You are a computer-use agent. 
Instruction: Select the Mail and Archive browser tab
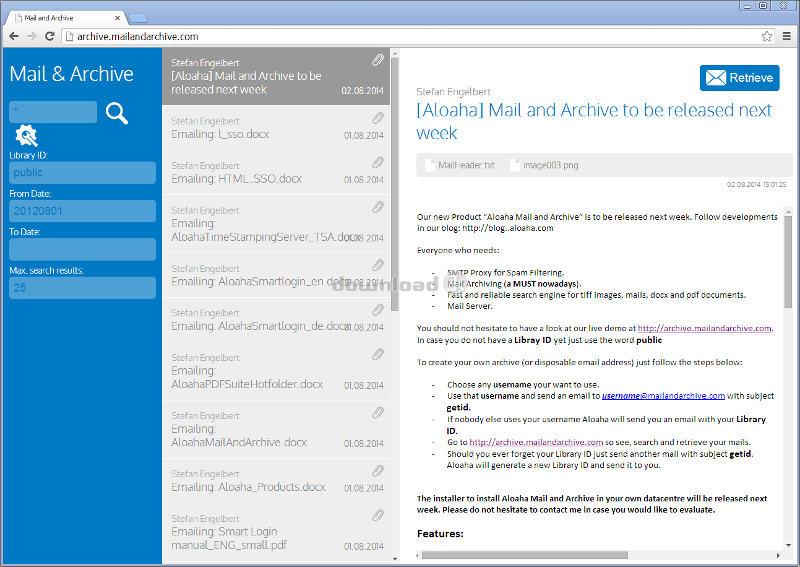tap(65, 18)
